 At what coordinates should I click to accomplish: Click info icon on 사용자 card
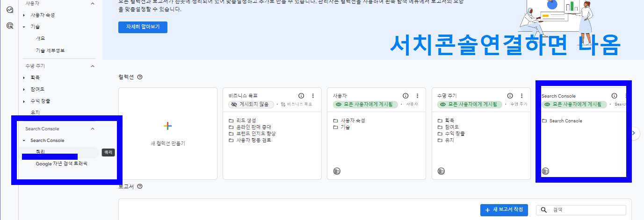tap(405, 95)
